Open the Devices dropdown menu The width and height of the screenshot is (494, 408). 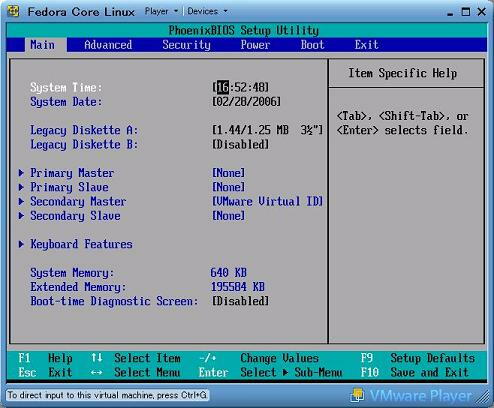pos(207,11)
